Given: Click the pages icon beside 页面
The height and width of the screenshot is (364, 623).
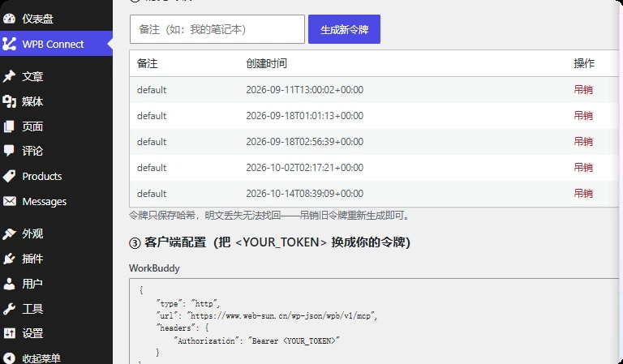Looking at the screenshot, I should (9, 126).
